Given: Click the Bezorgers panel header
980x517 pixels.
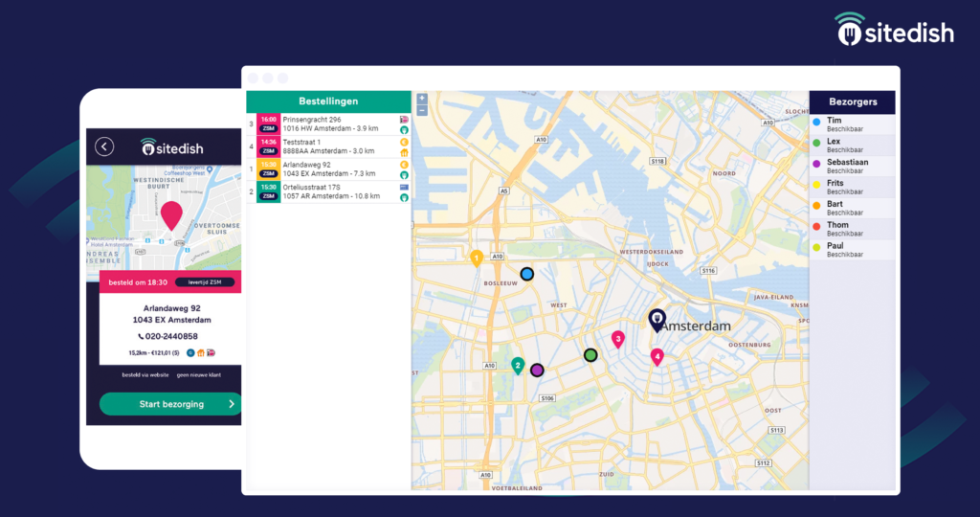Looking at the screenshot, I should tap(852, 101).
